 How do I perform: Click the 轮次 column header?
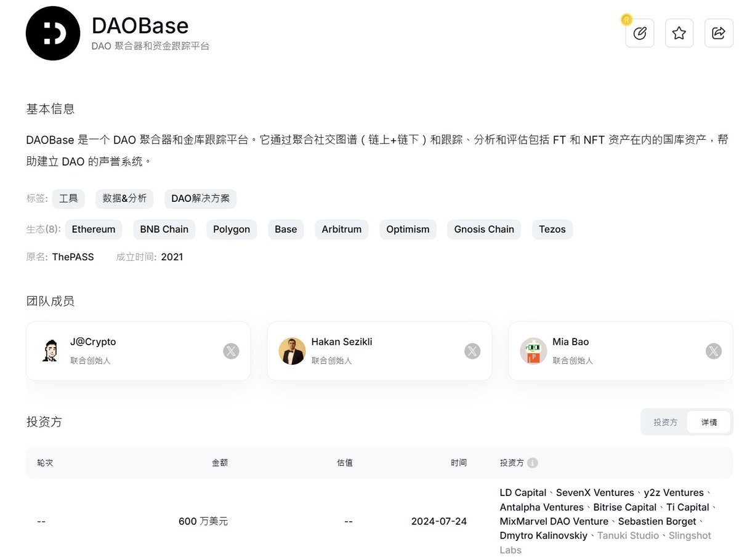pyautogui.click(x=45, y=463)
